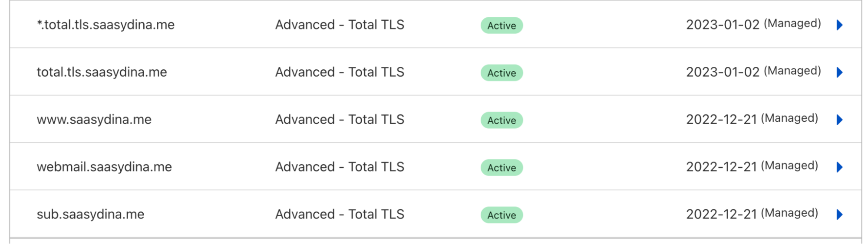
Task: Expand sub.saasydina.me certificate details arrow
Action: [x=839, y=215]
